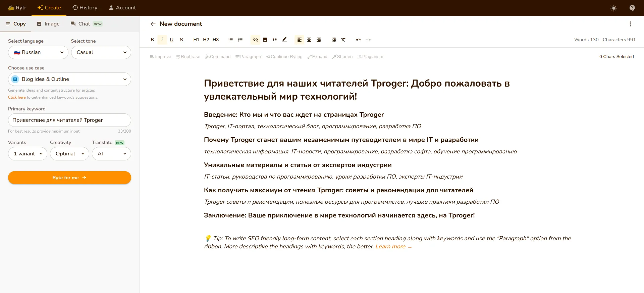Click the main title starting 'Приветствие для наших читателей'
The width and height of the screenshot is (644, 293).
point(357,90)
